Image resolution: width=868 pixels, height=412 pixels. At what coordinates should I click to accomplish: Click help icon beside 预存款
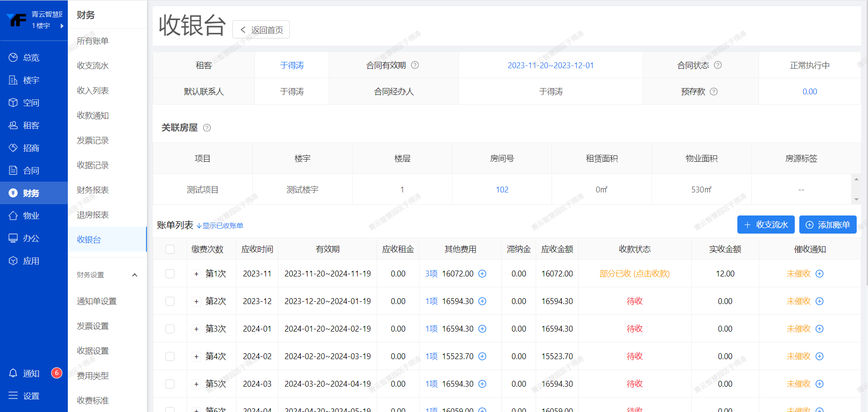point(714,92)
